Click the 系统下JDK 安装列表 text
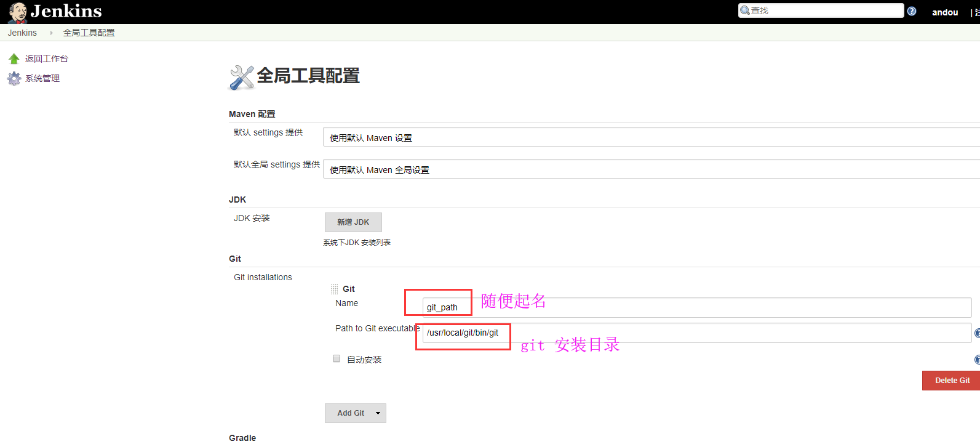This screenshot has width=980, height=444. pos(357,243)
